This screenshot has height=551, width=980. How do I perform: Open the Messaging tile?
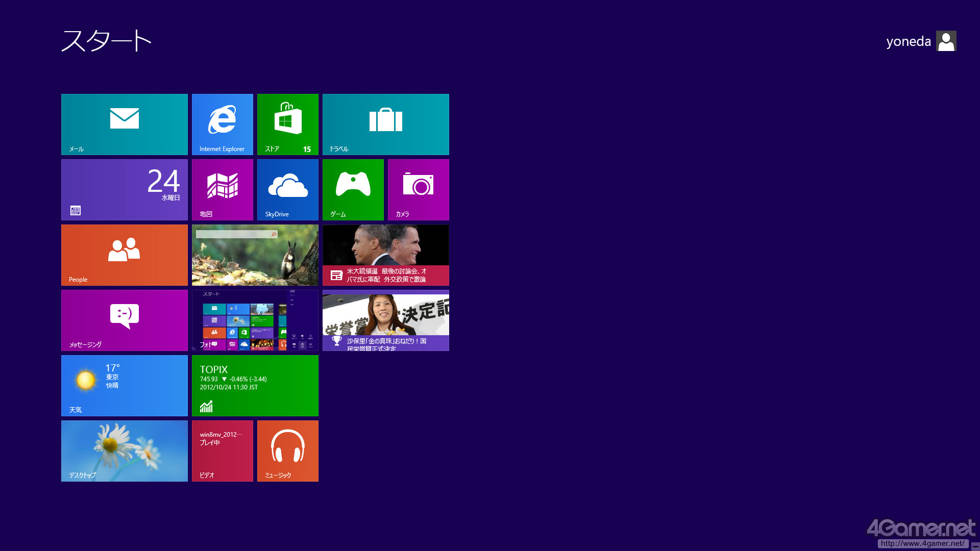click(124, 320)
